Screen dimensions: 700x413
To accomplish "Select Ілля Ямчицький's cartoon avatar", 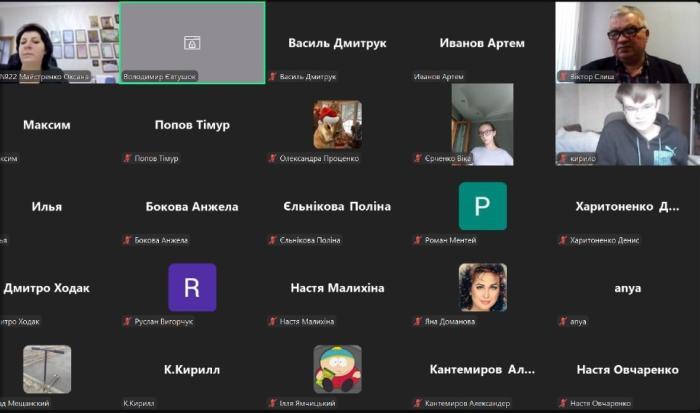I will 337,369.
